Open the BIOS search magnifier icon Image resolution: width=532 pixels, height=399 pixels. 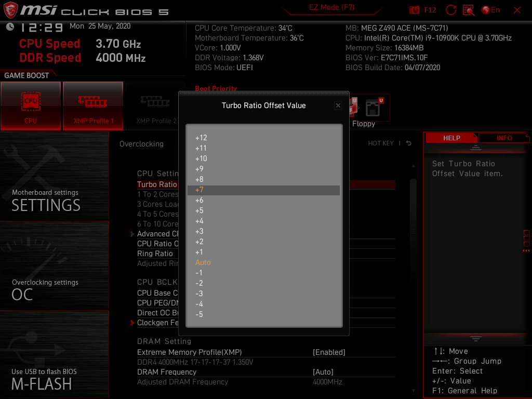point(469,10)
